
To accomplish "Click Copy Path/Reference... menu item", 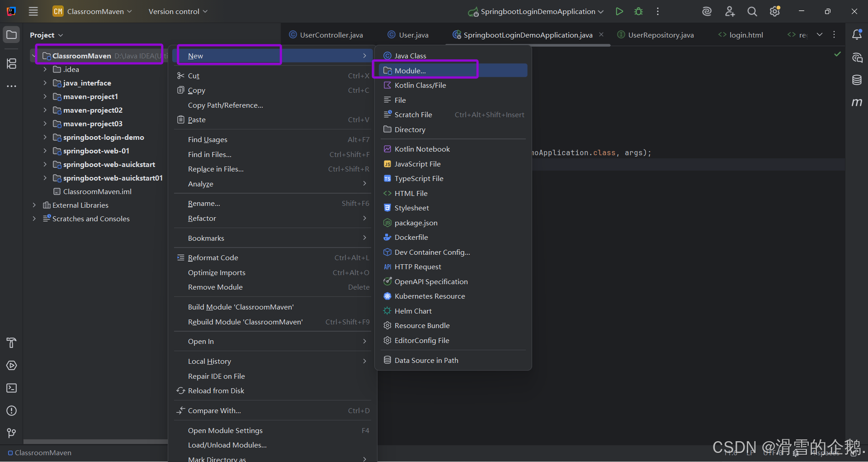I will pos(273,105).
